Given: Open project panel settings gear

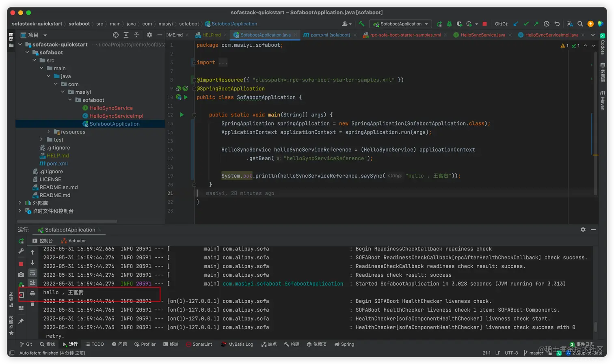Looking at the screenshot, I should point(149,35).
